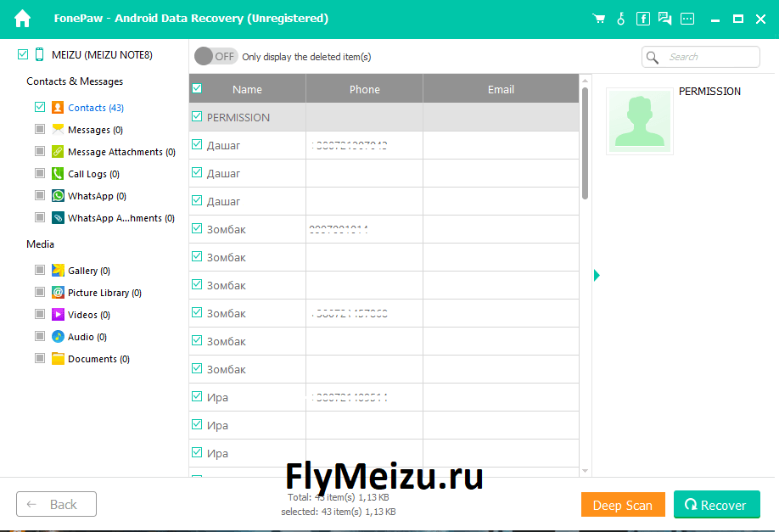Toggle only display deleted items switch
Screen dimensions: 779x532
(216, 56)
